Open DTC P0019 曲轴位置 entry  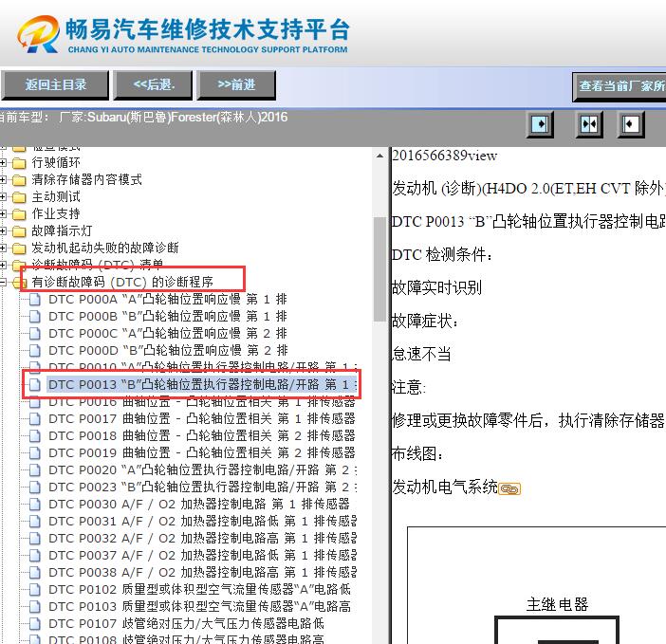pyautogui.click(x=202, y=453)
